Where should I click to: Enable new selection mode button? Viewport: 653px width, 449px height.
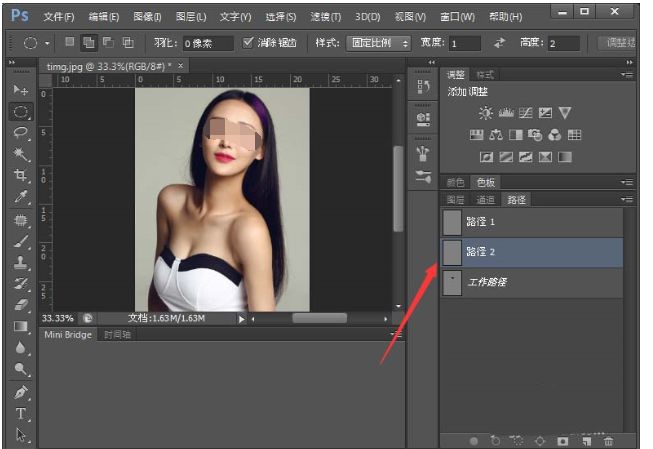point(70,43)
